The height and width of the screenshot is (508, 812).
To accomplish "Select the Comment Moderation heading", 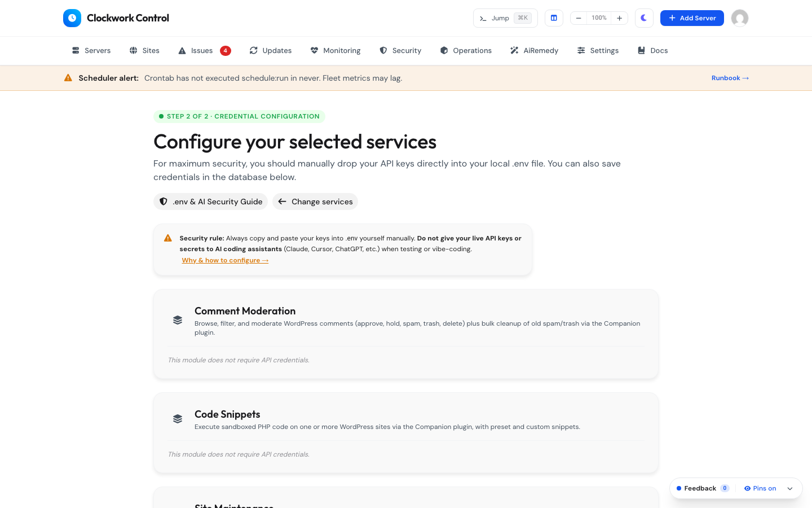I will [x=245, y=311].
